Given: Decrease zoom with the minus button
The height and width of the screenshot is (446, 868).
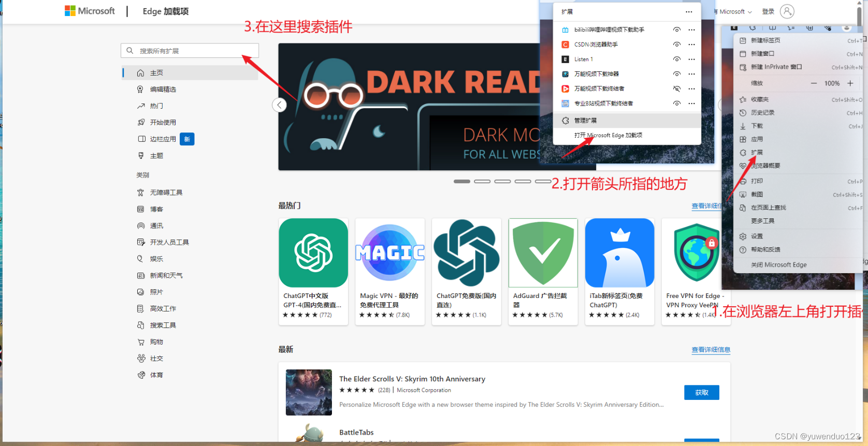Looking at the screenshot, I should 814,83.
